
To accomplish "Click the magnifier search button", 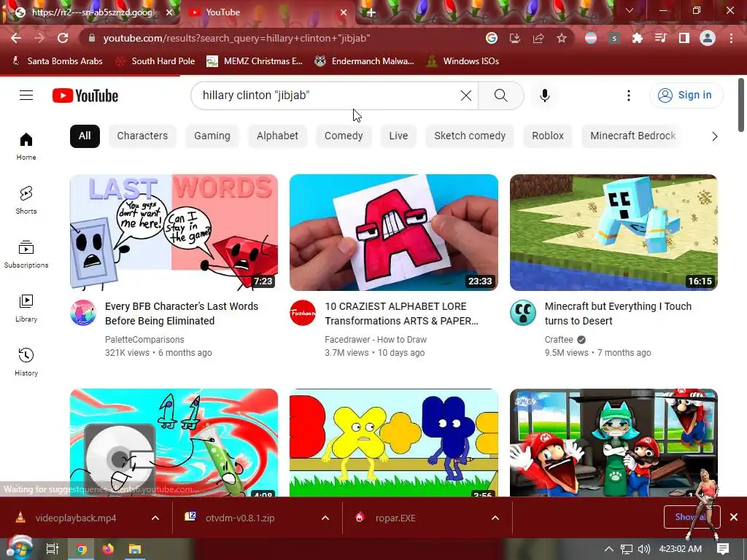I will click(x=500, y=96).
